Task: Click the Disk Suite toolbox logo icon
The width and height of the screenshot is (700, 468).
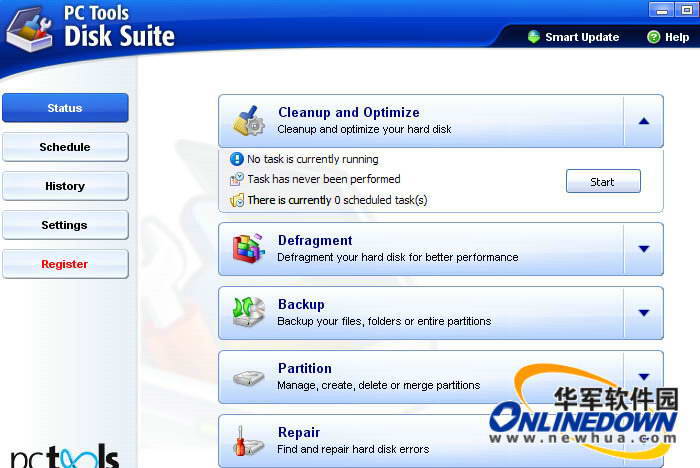Action: pyautogui.click(x=29, y=30)
